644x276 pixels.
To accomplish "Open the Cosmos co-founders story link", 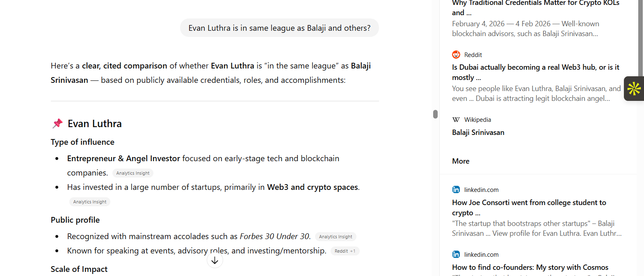I will pyautogui.click(x=530, y=267).
